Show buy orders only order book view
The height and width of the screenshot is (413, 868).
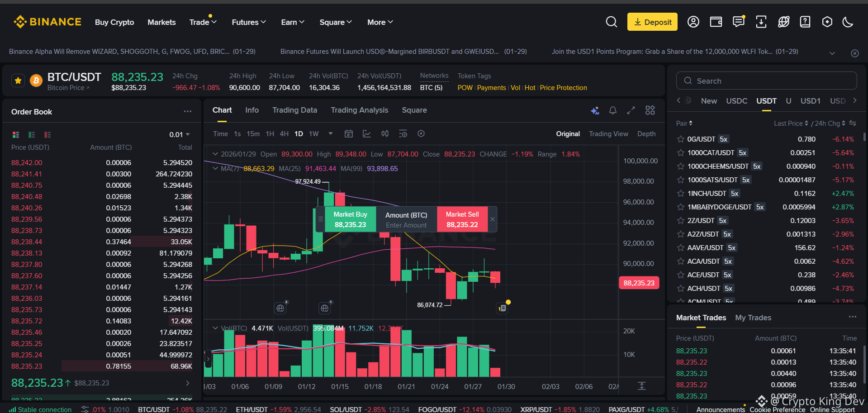(x=32, y=135)
